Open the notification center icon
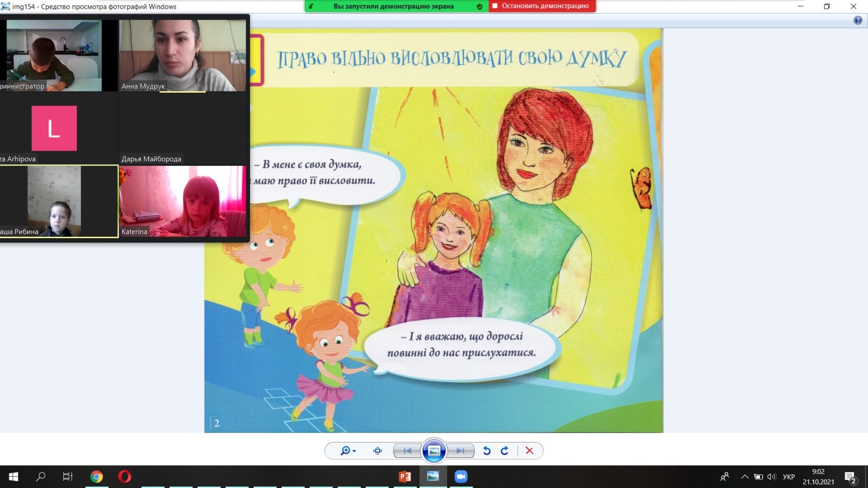868x488 pixels. click(x=851, y=477)
